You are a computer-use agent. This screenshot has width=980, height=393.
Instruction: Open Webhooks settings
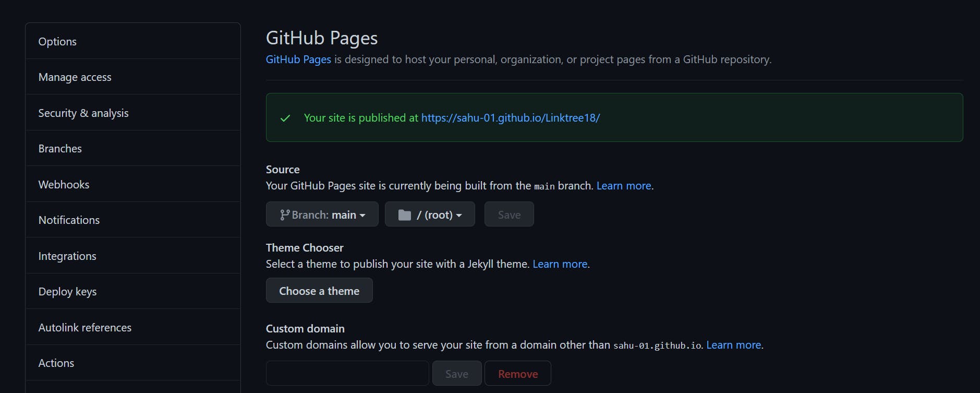[133, 184]
